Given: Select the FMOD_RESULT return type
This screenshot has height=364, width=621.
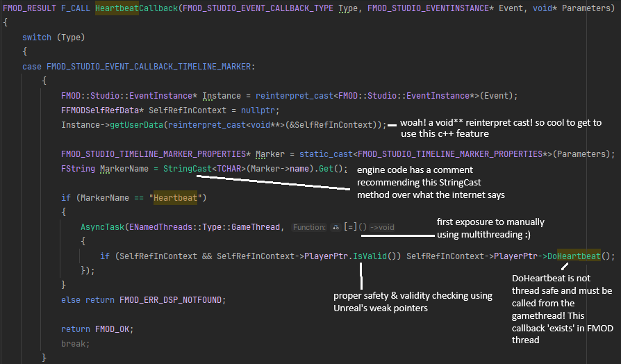Looking at the screenshot, I should pos(30,8).
